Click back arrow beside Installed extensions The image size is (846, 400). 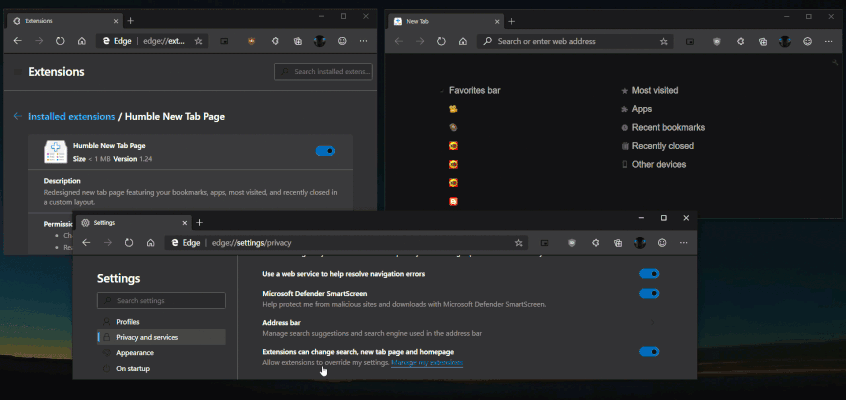[x=18, y=116]
